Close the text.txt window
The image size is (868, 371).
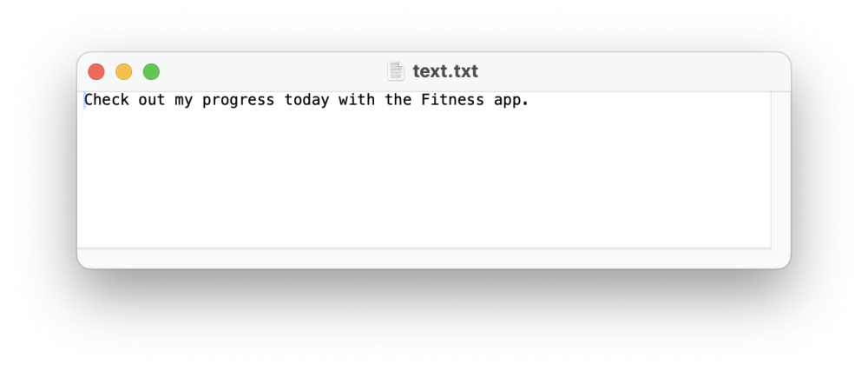[x=96, y=72]
